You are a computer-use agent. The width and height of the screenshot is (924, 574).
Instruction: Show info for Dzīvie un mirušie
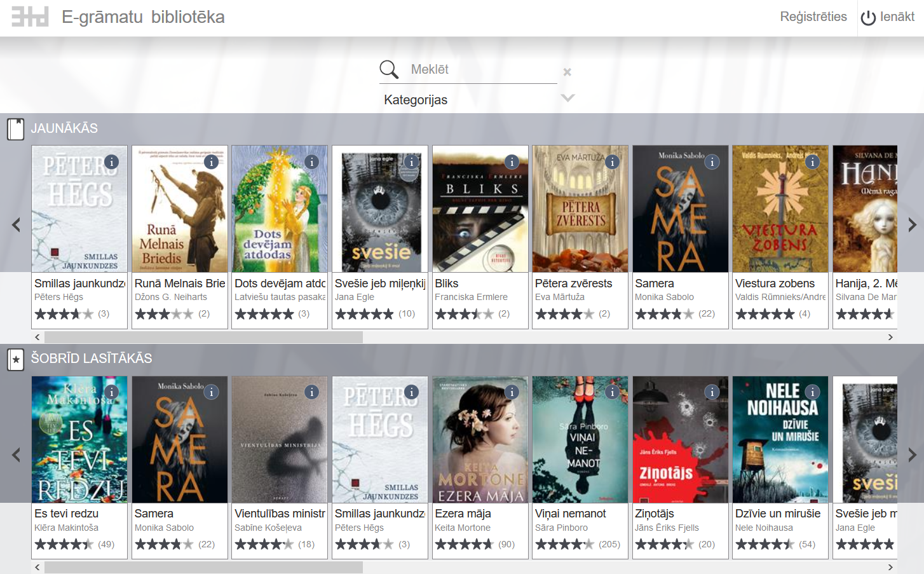point(812,392)
